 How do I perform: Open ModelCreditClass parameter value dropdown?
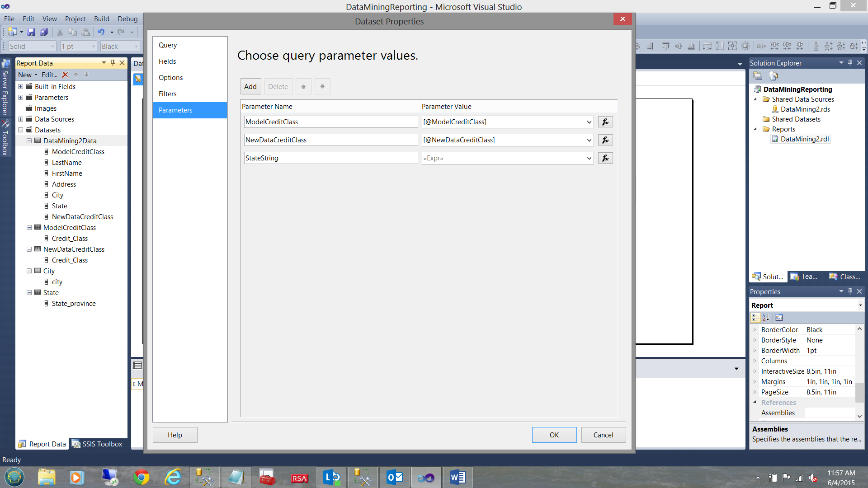coord(589,122)
